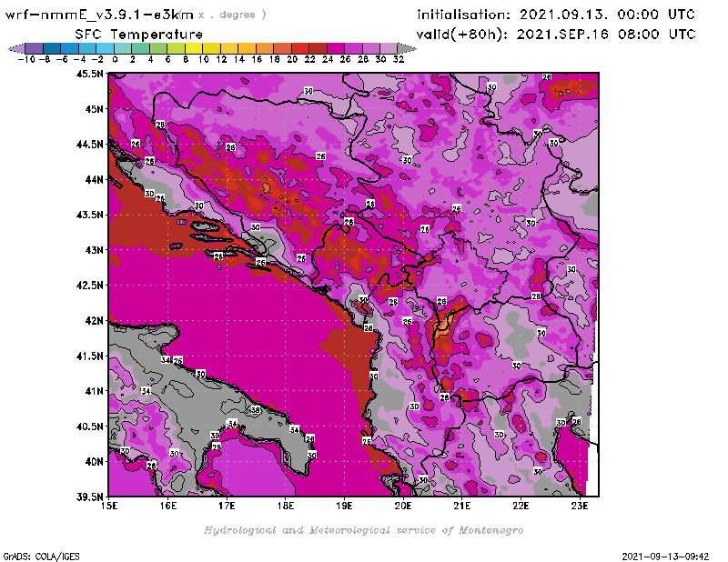This screenshot has width=728, height=562.
Task: Click the '22E' longitude label
Action: click(521, 506)
